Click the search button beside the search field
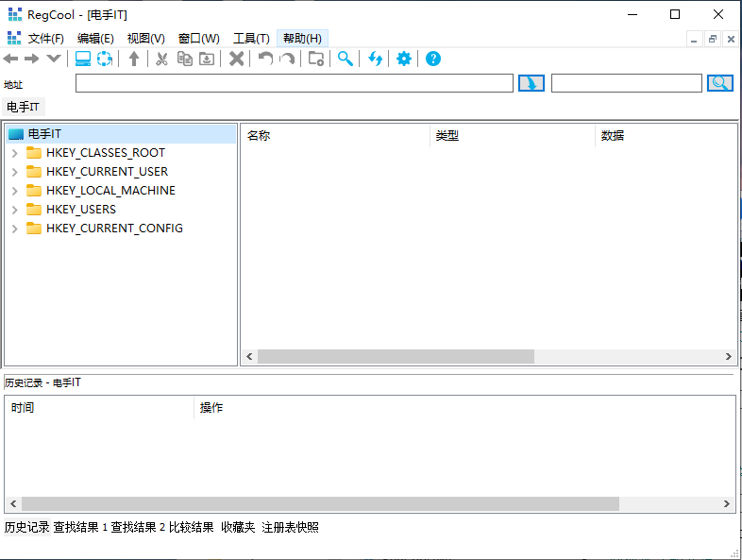The width and height of the screenshot is (742, 560). (719, 83)
